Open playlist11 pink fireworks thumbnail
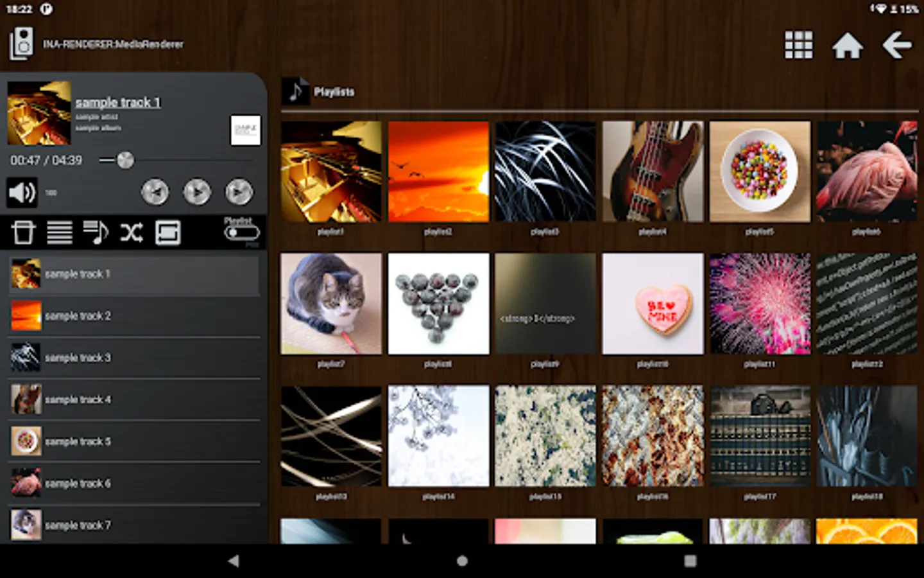This screenshot has height=578, width=924. click(x=760, y=304)
